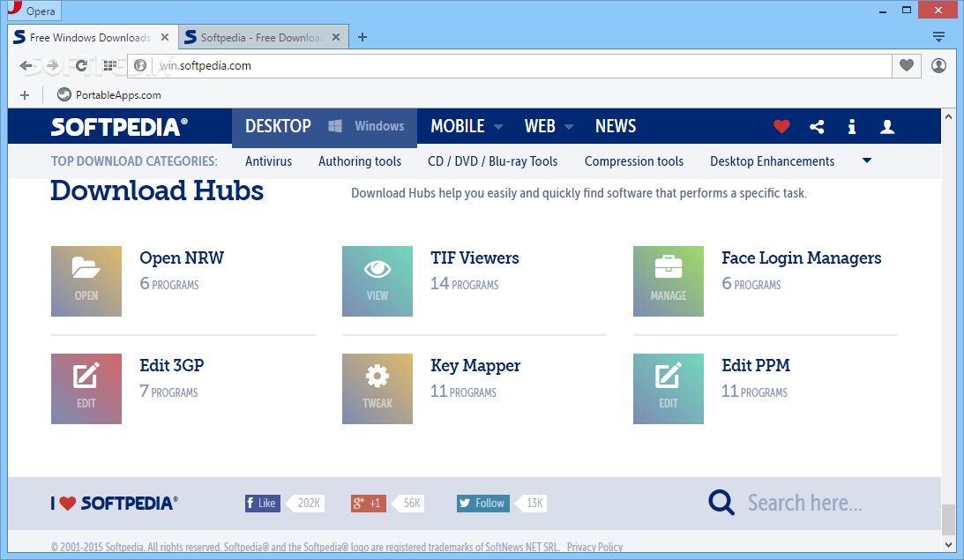
Task: Open the Authoring tools category
Action: (x=360, y=161)
